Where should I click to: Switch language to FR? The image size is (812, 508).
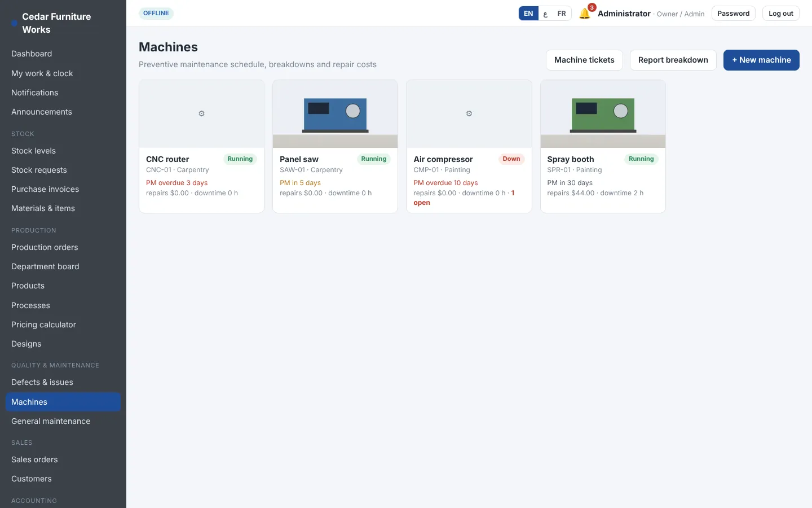coord(562,14)
